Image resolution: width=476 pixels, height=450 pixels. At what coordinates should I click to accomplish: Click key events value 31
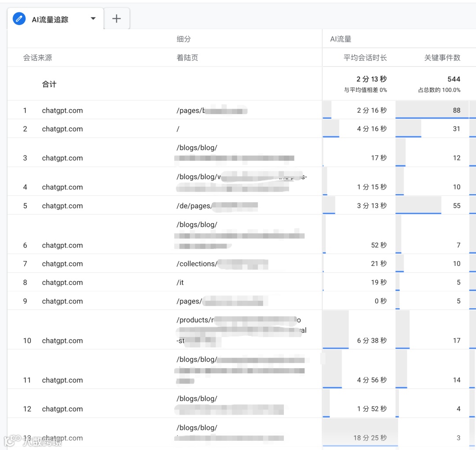(x=457, y=129)
